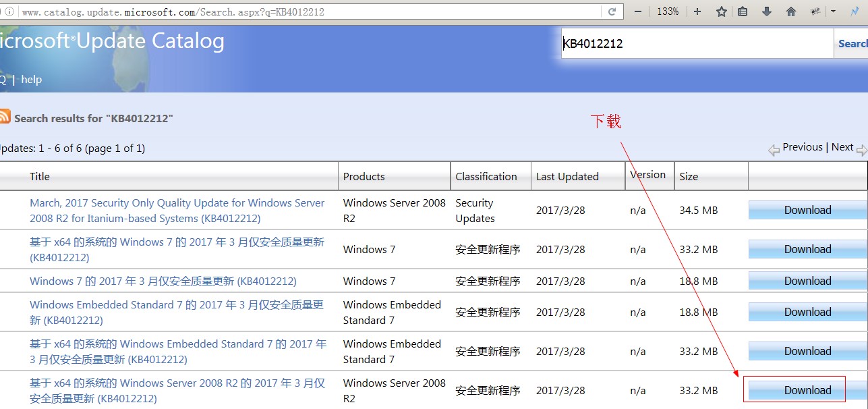Download x64 Windows Server 2008 R2 update

(807, 390)
